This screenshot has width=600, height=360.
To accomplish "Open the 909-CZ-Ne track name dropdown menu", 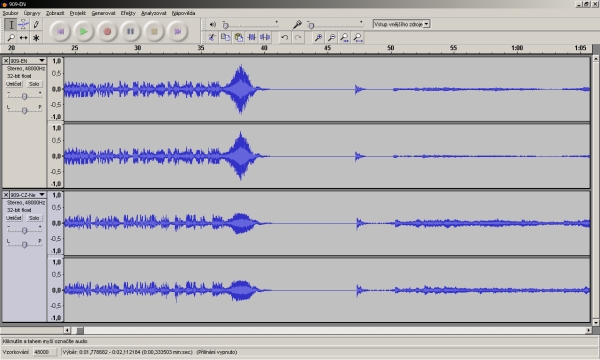I will click(28, 195).
